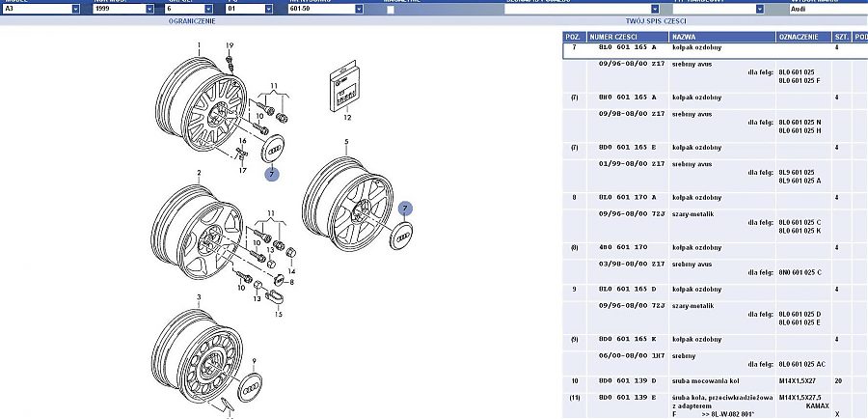Switch to the OGRANICZENIE section

pyautogui.click(x=192, y=21)
